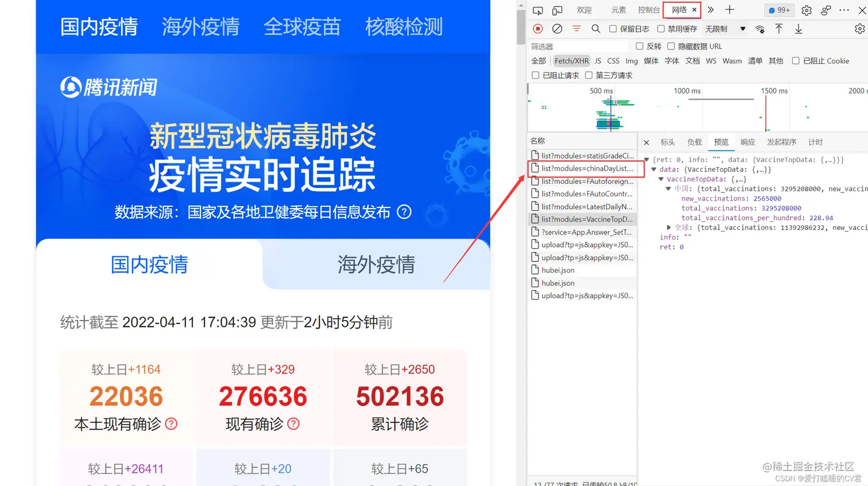Open the 无限制 throttling dropdown
The width and height of the screenshot is (868, 486).
[x=725, y=28]
